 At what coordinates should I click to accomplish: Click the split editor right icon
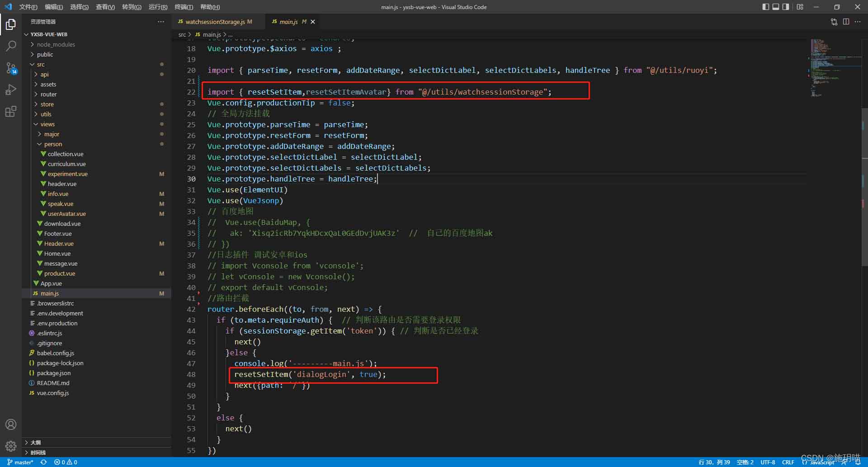pyautogui.click(x=846, y=22)
